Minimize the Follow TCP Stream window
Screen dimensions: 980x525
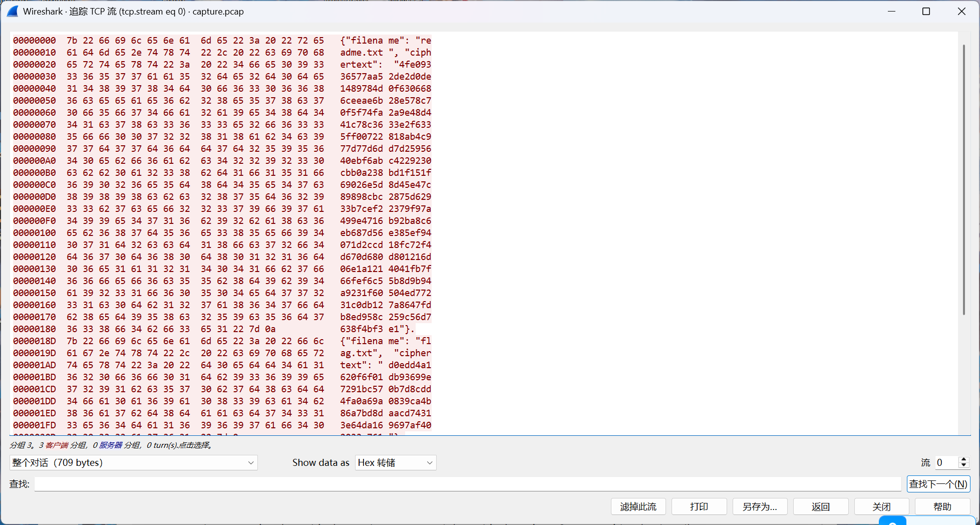(x=891, y=11)
